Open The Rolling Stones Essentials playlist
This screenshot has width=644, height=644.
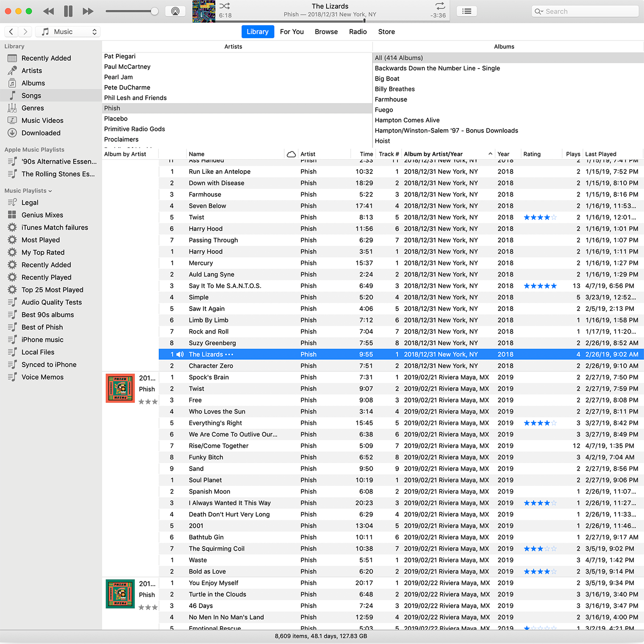tap(51, 174)
